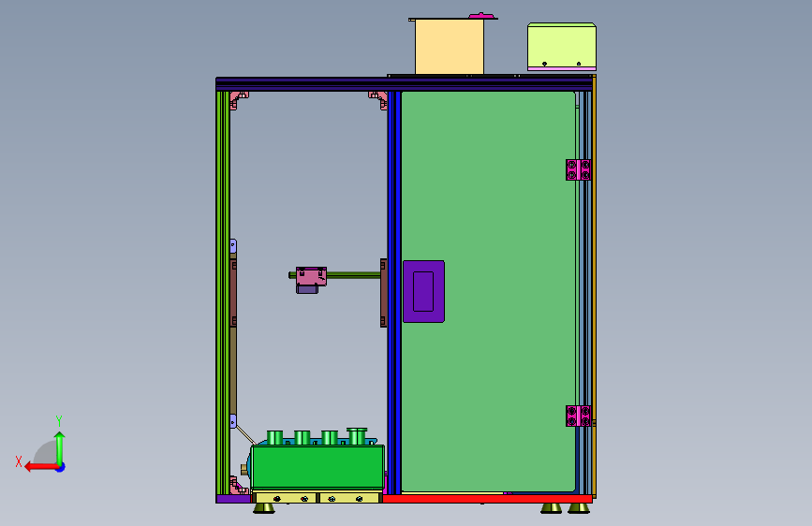
Task: Select the large green door panel
Action: click(488, 291)
